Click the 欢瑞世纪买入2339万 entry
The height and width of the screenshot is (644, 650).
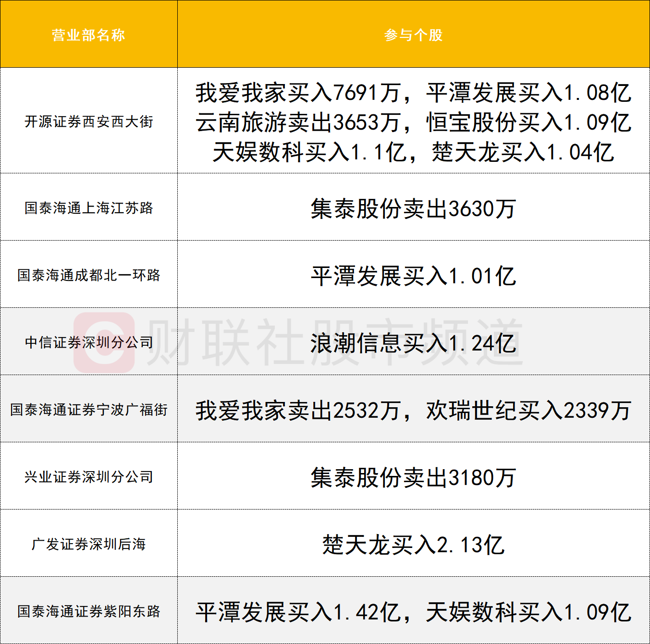(x=528, y=411)
